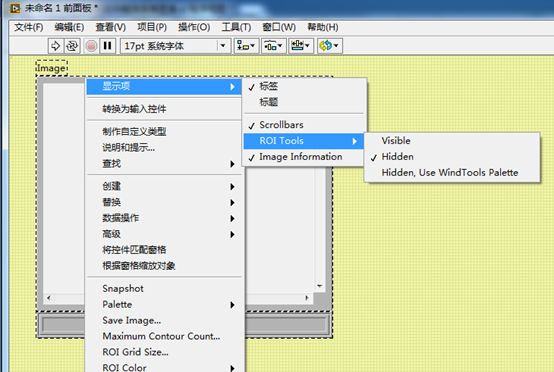Open the Distribute Objects toolbar tool
554x372 pixels.
(x=273, y=46)
